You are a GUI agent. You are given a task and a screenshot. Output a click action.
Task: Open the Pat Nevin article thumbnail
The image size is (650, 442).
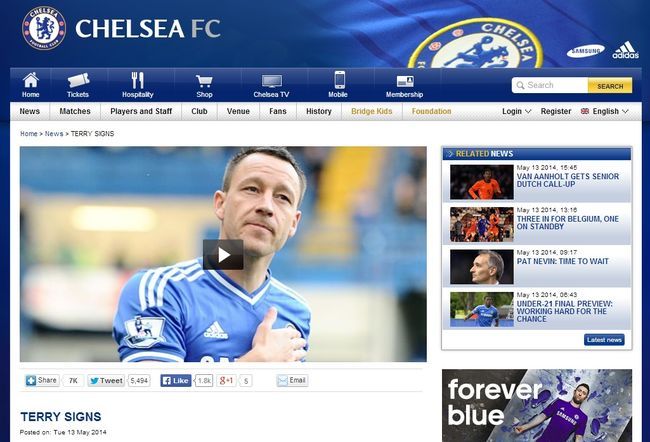482,267
